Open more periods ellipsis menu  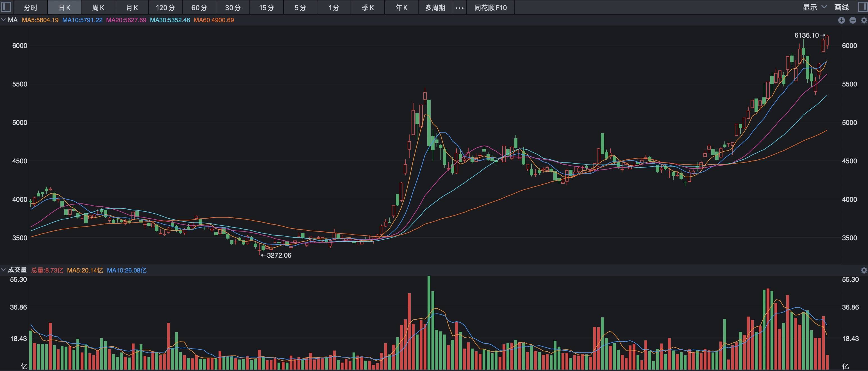click(459, 7)
